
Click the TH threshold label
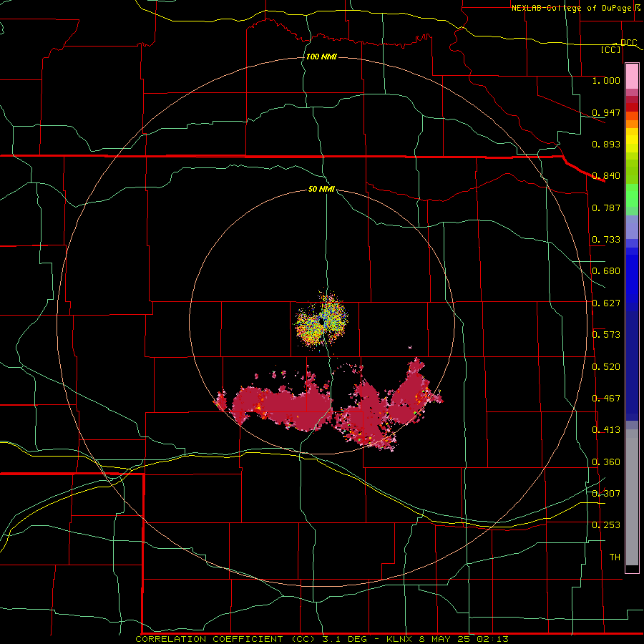(x=615, y=557)
